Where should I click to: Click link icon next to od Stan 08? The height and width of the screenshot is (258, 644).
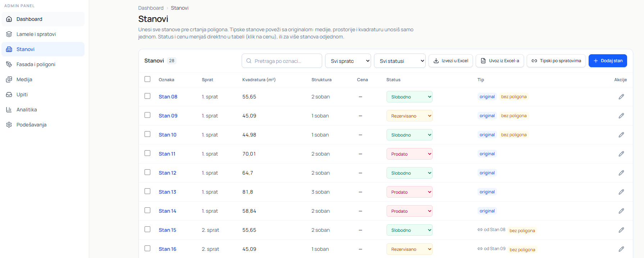point(480,230)
